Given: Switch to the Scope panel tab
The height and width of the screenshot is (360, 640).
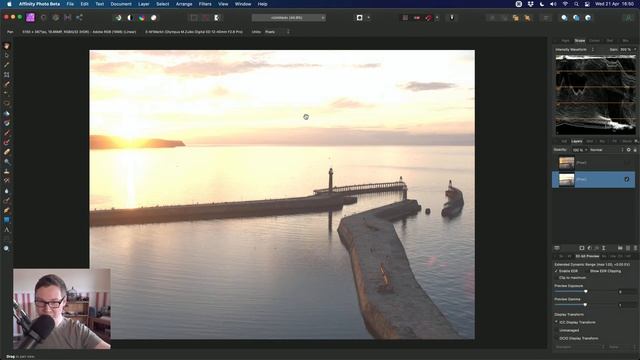Looking at the screenshot, I should (x=580, y=40).
